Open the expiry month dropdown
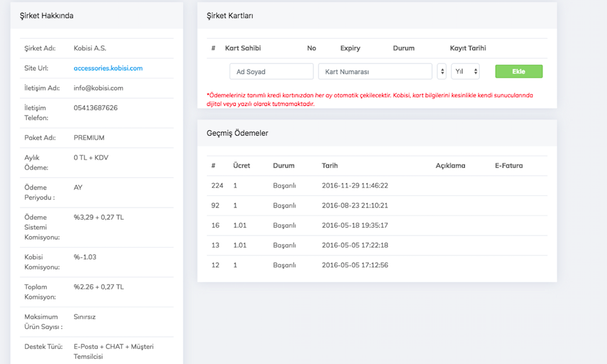 coord(442,72)
